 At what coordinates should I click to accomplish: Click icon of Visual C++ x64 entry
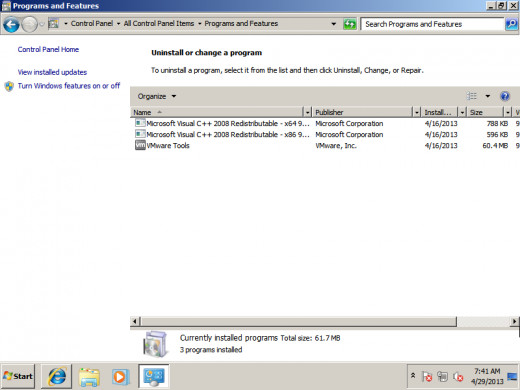click(140, 123)
